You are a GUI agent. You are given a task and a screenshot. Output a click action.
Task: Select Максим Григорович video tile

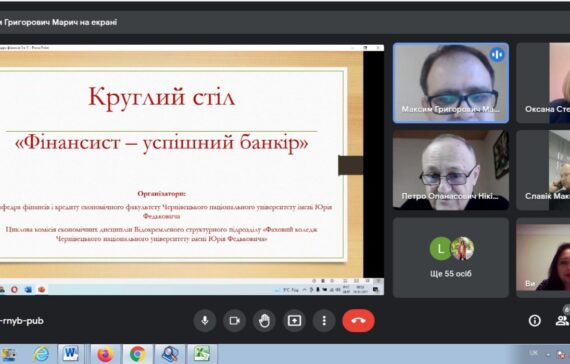tap(451, 83)
